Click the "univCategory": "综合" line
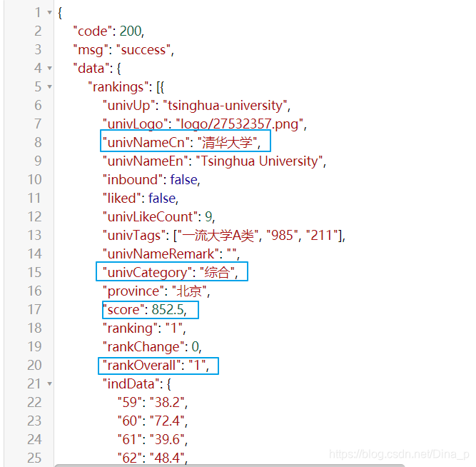This screenshot has height=467, width=476. point(171,272)
